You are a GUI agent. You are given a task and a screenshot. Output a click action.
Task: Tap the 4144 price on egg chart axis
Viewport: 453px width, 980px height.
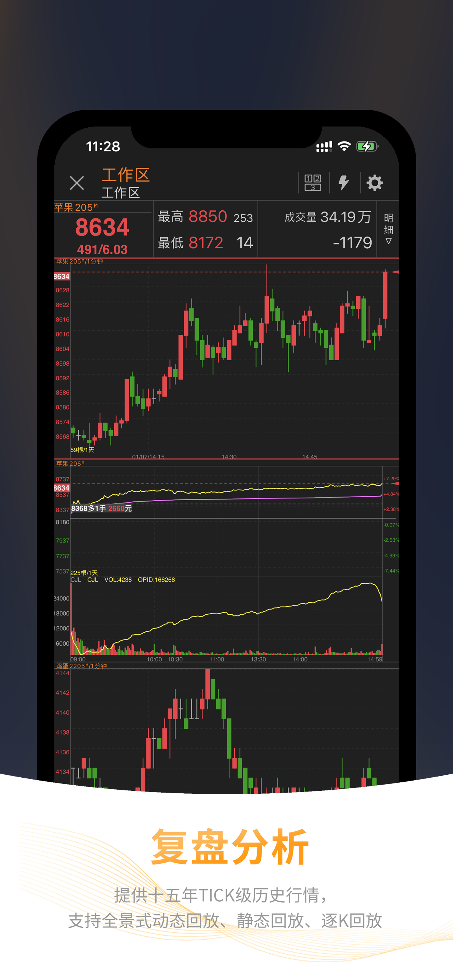point(62,673)
